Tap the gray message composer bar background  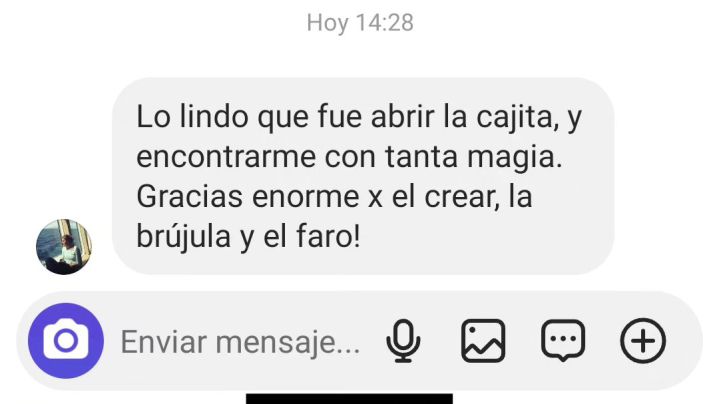click(x=360, y=341)
